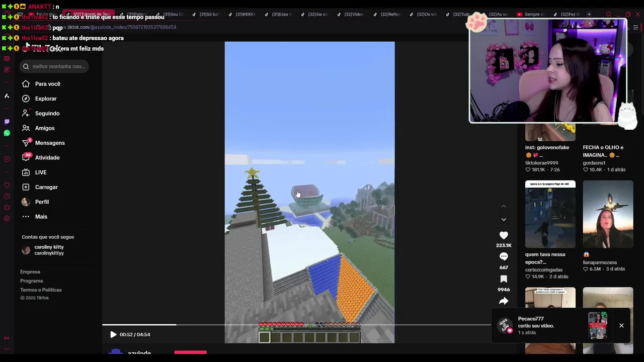Seek on the video progress bar
Screen dimensions: 644x362
[297, 325]
